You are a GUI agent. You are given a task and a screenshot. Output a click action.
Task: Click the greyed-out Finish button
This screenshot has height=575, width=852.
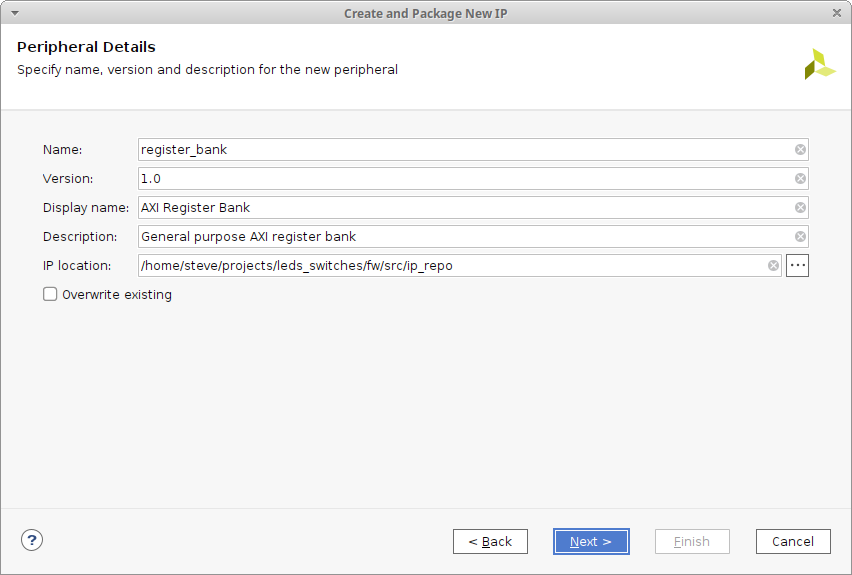(x=692, y=541)
